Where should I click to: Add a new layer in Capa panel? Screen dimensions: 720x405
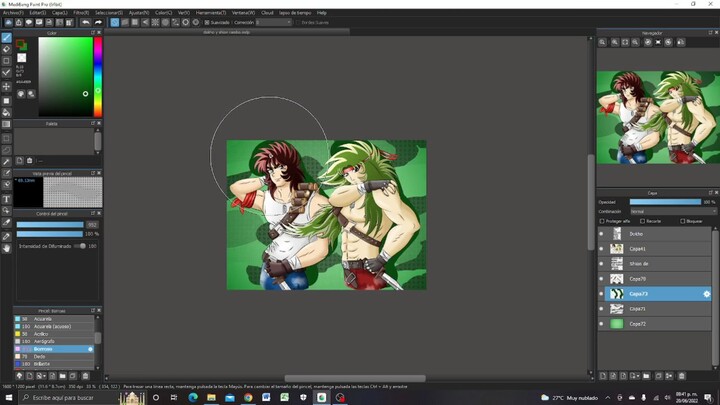point(603,376)
